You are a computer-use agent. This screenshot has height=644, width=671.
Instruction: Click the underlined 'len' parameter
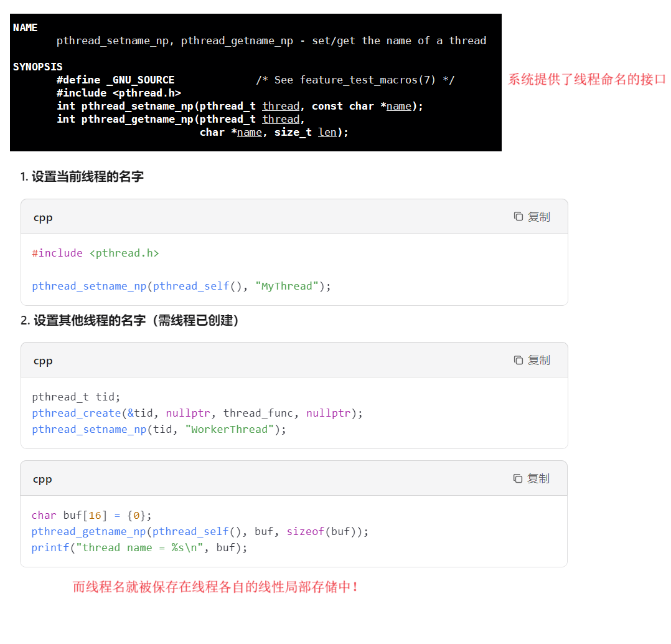click(x=327, y=132)
